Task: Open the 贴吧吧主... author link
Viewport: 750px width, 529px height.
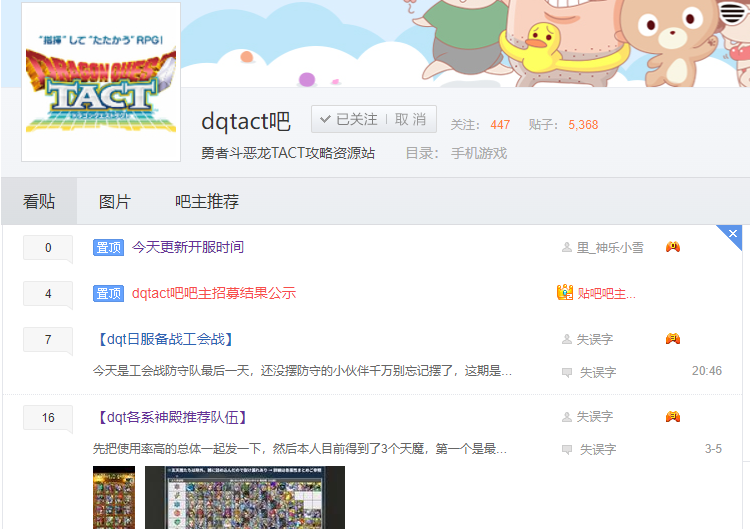Action: pos(607,294)
